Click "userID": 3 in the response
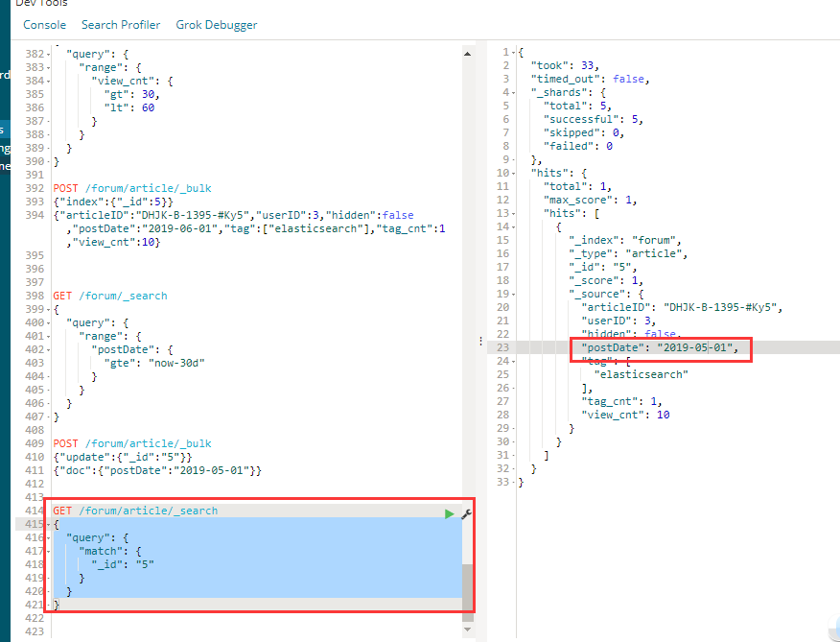Image resolution: width=840 pixels, height=642 pixels. pyautogui.click(x=618, y=321)
